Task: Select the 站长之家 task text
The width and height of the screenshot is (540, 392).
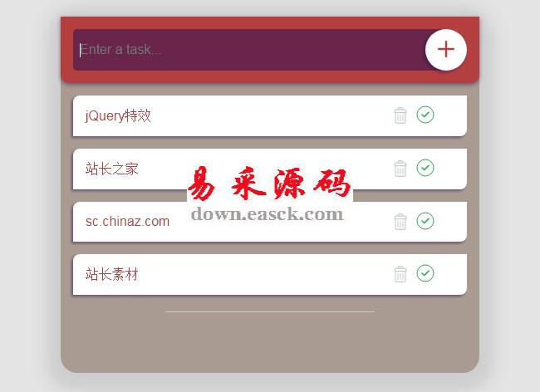Action: coord(112,169)
